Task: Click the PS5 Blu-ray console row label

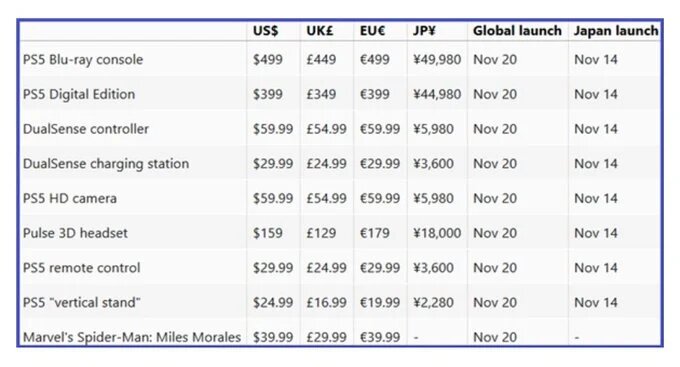Action: pos(83,59)
